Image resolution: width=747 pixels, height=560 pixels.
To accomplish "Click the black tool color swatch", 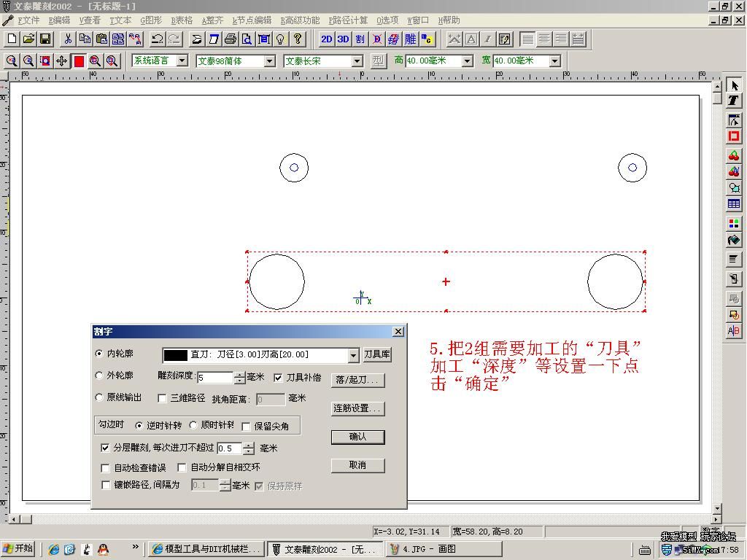I will coord(175,355).
